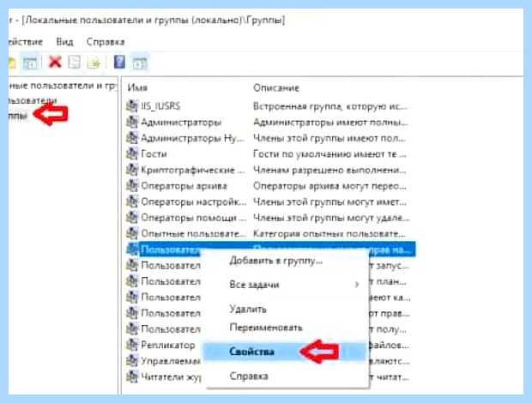Image resolution: width=532 pixels, height=403 pixels.
Task: Click the IIS_IUSRS group icon
Action: (x=131, y=106)
